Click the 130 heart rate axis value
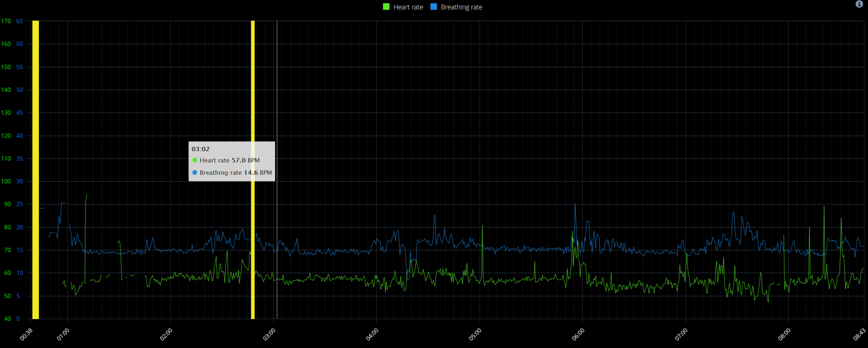The image size is (868, 348). click(6, 113)
